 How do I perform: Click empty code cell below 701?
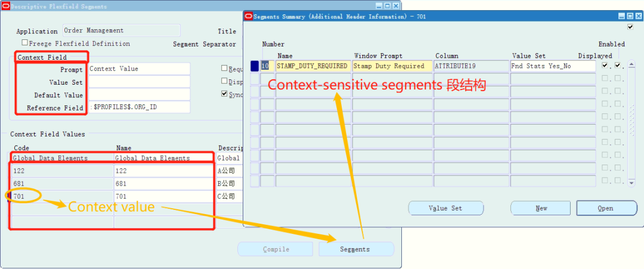[62, 209]
